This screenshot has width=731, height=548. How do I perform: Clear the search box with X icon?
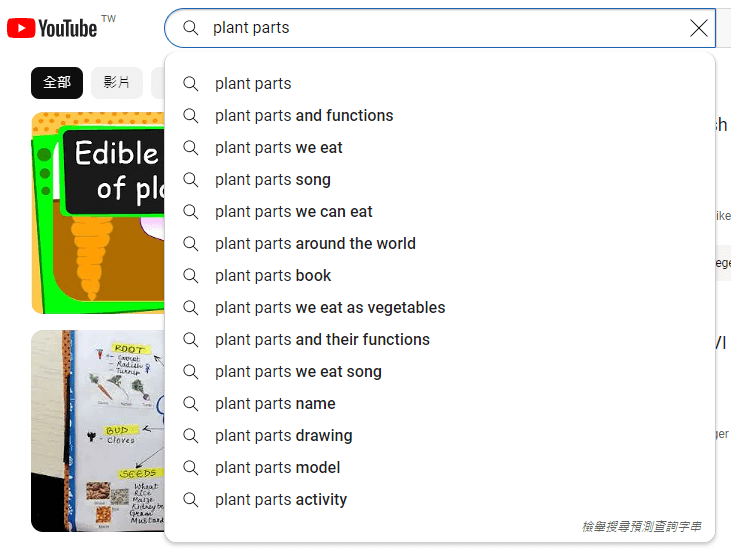coord(699,28)
